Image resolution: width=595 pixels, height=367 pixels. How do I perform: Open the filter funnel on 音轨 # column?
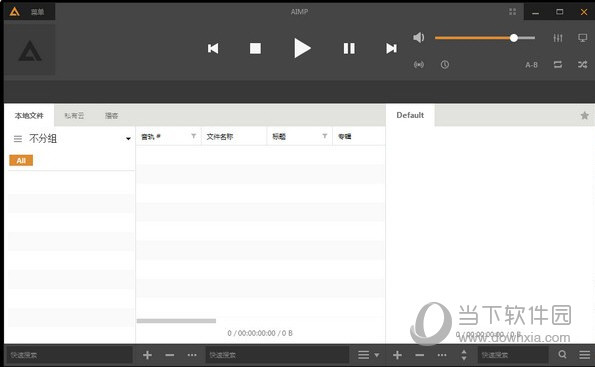tap(194, 136)
